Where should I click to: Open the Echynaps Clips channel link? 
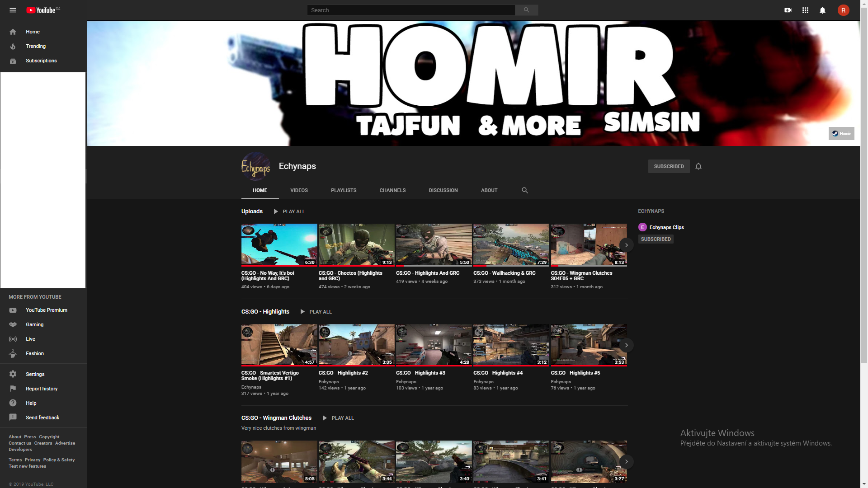pyautogui.click(x=666, y=227)
